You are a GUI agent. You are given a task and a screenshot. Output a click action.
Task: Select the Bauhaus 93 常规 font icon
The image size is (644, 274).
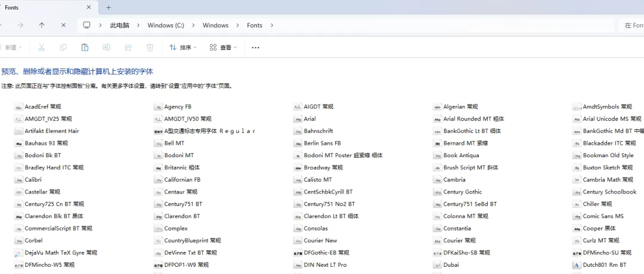tap(18, 144)
